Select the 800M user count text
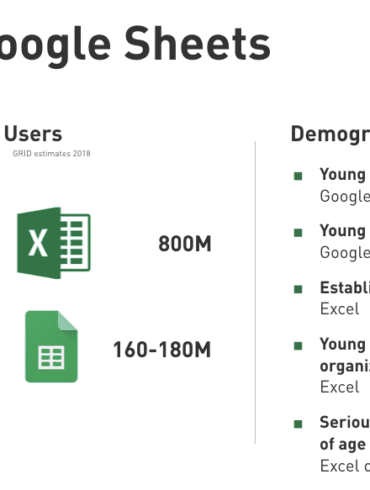 [185, 244]
